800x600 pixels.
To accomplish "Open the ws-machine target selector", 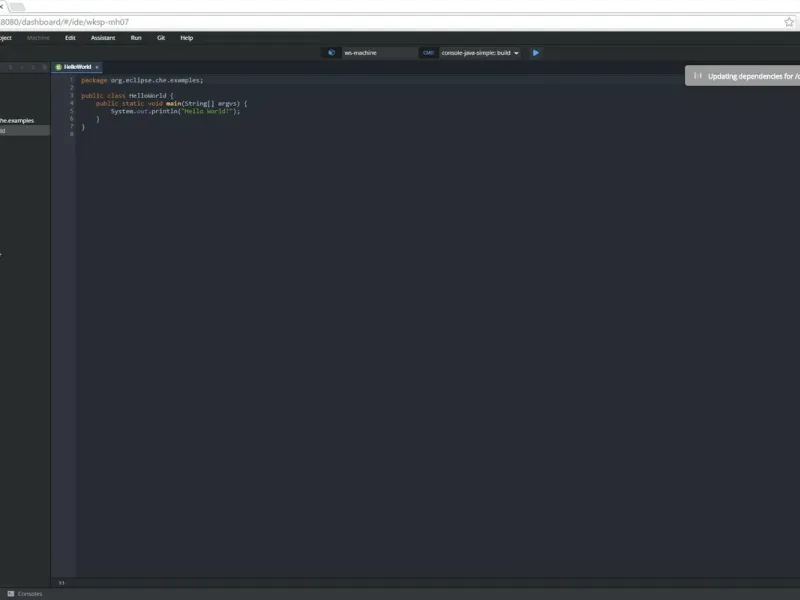I will click(380, 53).
